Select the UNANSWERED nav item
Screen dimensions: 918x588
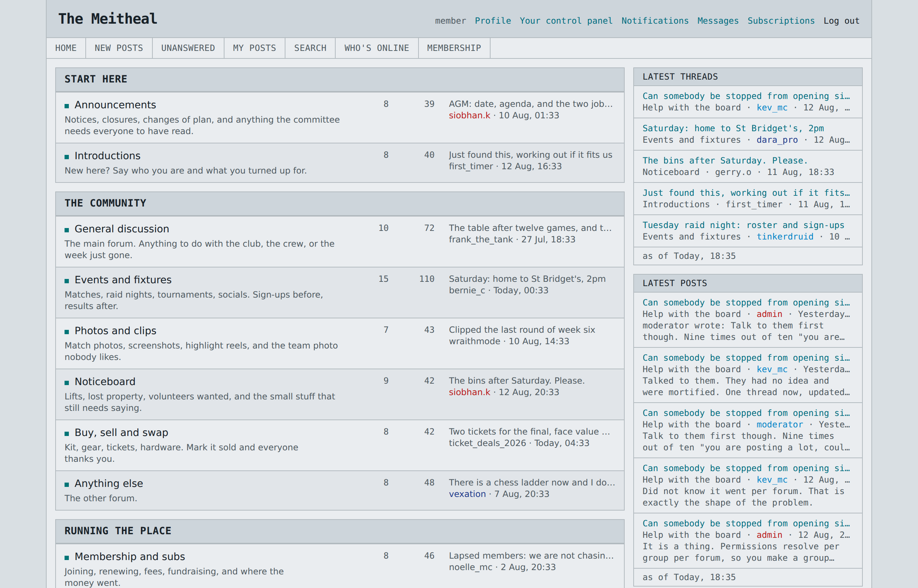pos(188,48)
